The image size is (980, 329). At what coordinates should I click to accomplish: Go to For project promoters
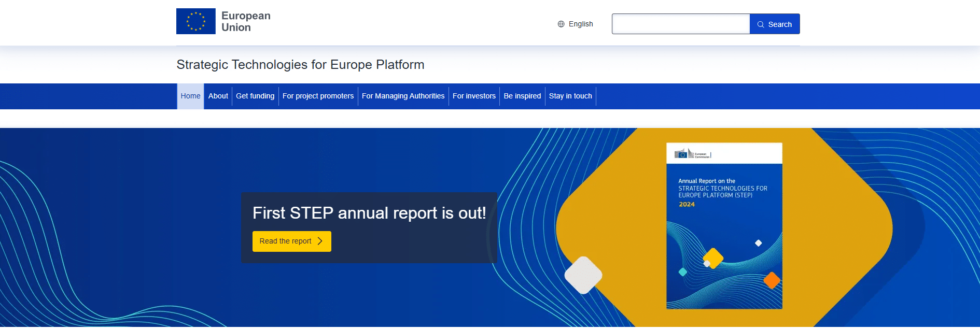[318, 96]
